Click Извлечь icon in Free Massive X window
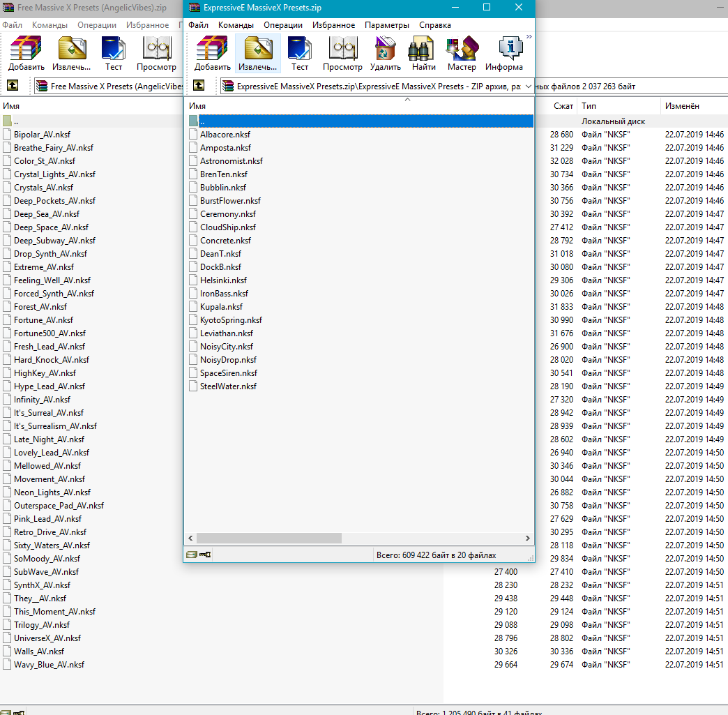Image resolution: width=728 pixels, height=715 pixels. tap(72, 54)
